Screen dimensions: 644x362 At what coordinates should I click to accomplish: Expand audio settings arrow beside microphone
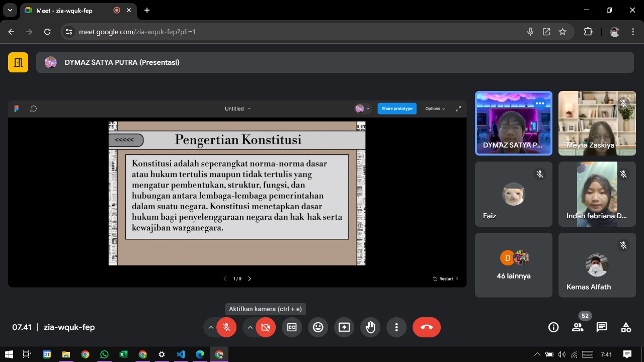(x=211, y=327)
